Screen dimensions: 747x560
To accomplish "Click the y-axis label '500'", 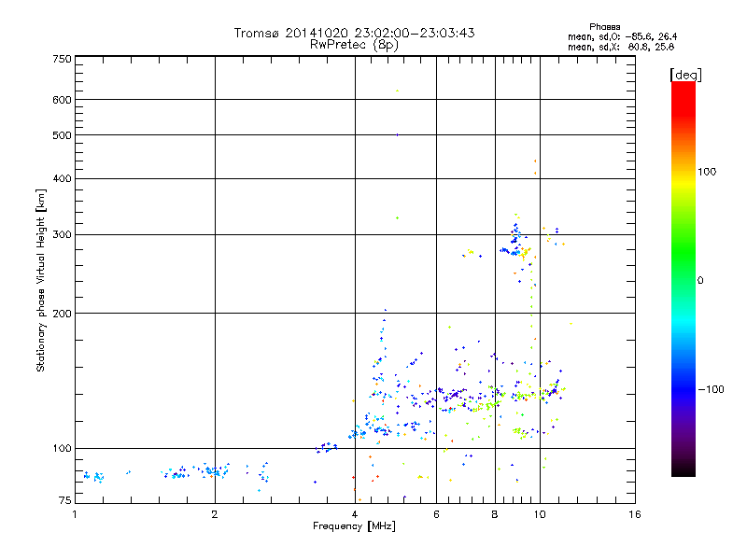I will 62,135.
